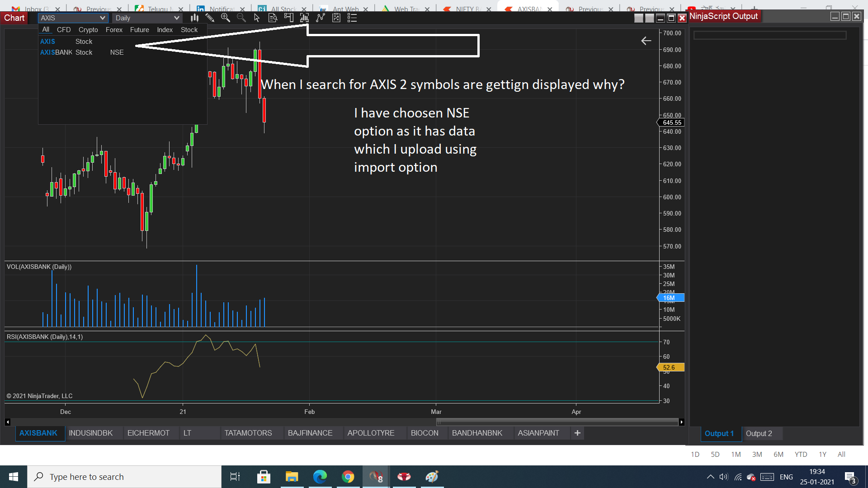
Task: Select the 1M time range button
Action: [x=736, y=454]
